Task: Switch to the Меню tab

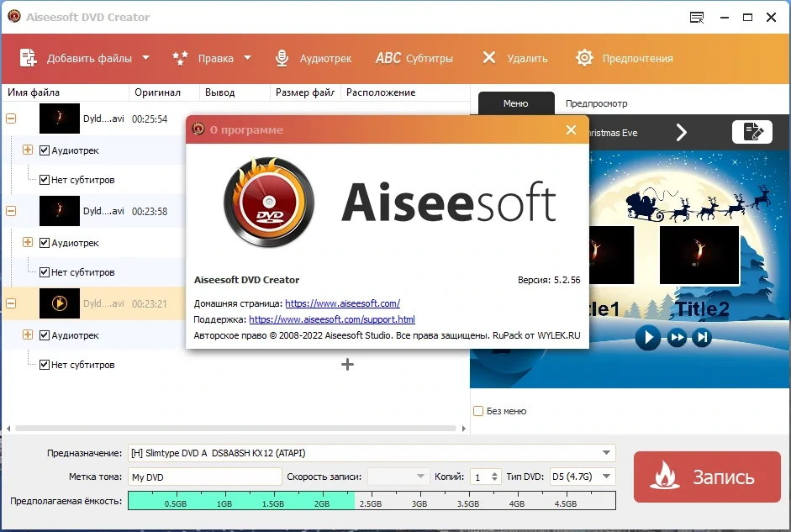Action: pos(515,103)
